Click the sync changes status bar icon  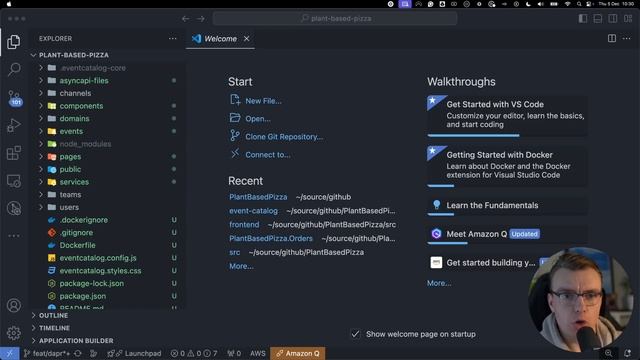pyautogui.click(x=78, y=353)
